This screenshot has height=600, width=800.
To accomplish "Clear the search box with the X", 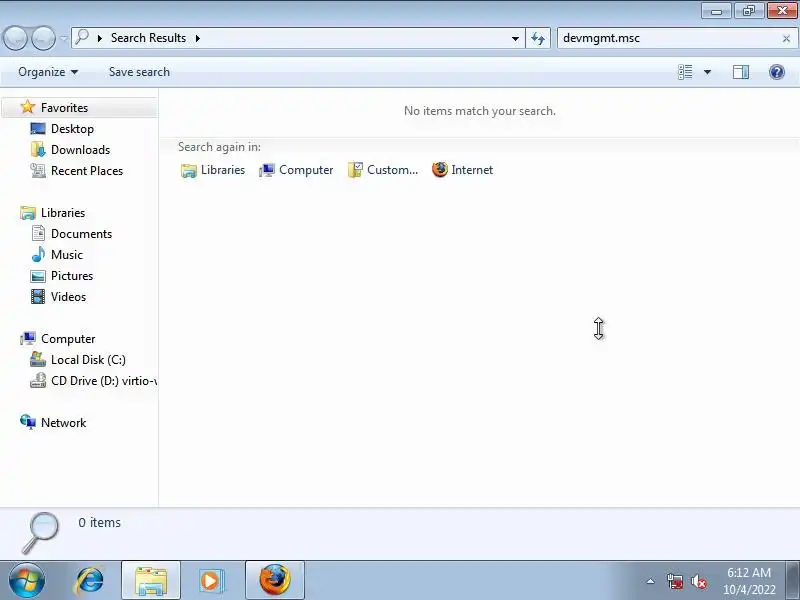I will point(786,38).
